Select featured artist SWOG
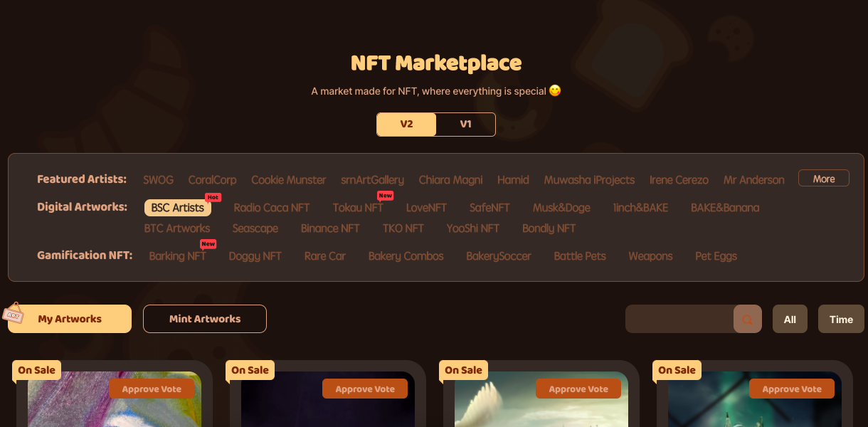The height and width of the screenshot is (427, 868). click(x=158, y=180)
